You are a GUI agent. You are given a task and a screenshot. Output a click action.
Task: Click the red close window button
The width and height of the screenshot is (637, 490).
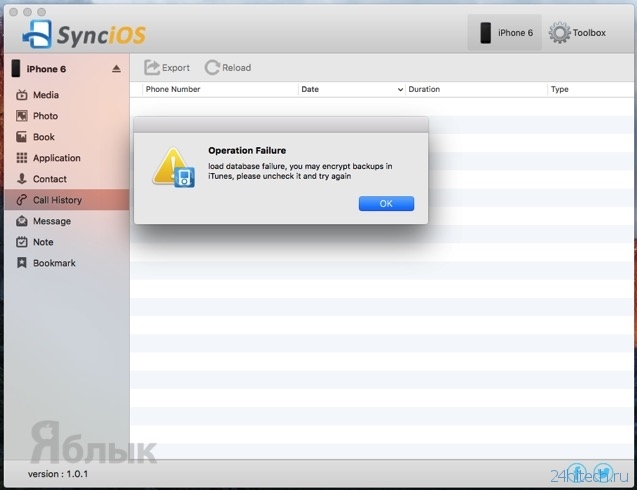(13, 12)
